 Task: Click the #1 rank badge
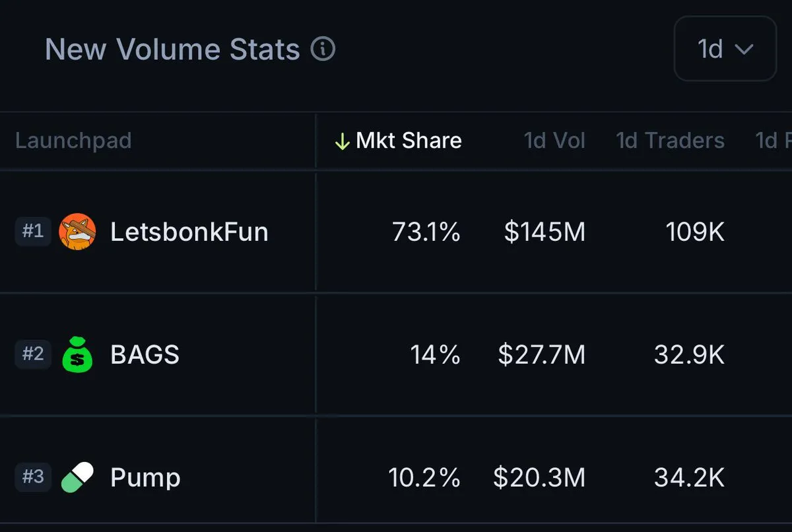pos(33,232)
